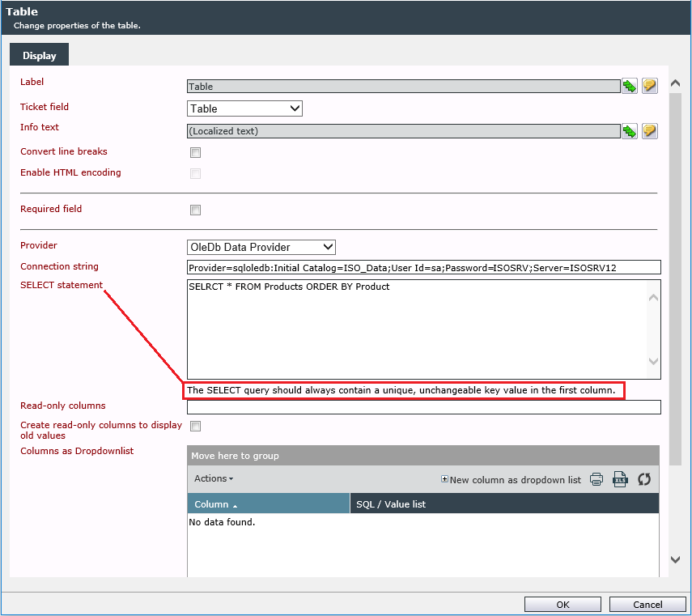Click green arrow icon beside Info text field
The height and width of the screenshot is (616, 692).
click(630, 131)
